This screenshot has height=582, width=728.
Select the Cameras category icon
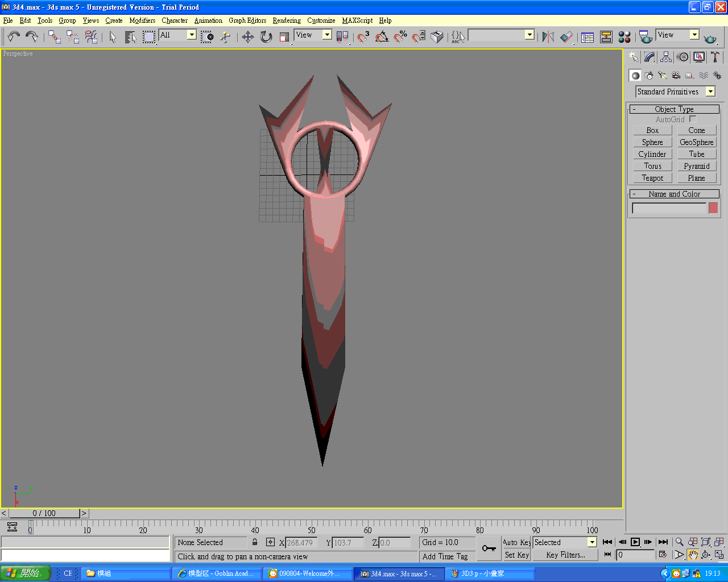pyautogui.click(x=676, y=75)
